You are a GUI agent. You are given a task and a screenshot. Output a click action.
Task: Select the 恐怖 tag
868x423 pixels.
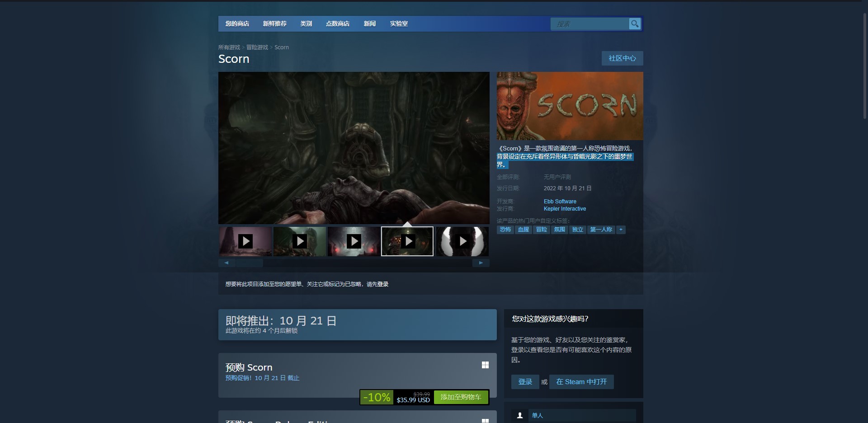pos(505,230)
